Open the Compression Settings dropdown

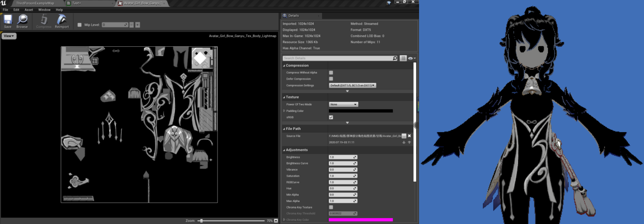click(352, 85)
